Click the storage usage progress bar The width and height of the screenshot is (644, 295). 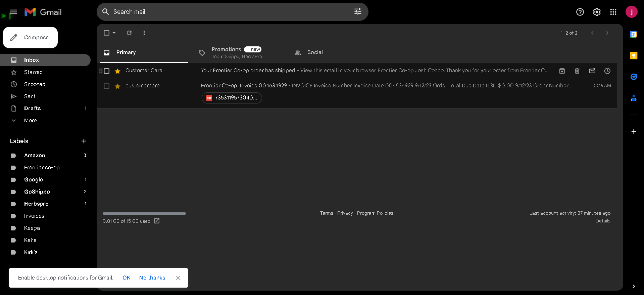click(x=144, y=213)
